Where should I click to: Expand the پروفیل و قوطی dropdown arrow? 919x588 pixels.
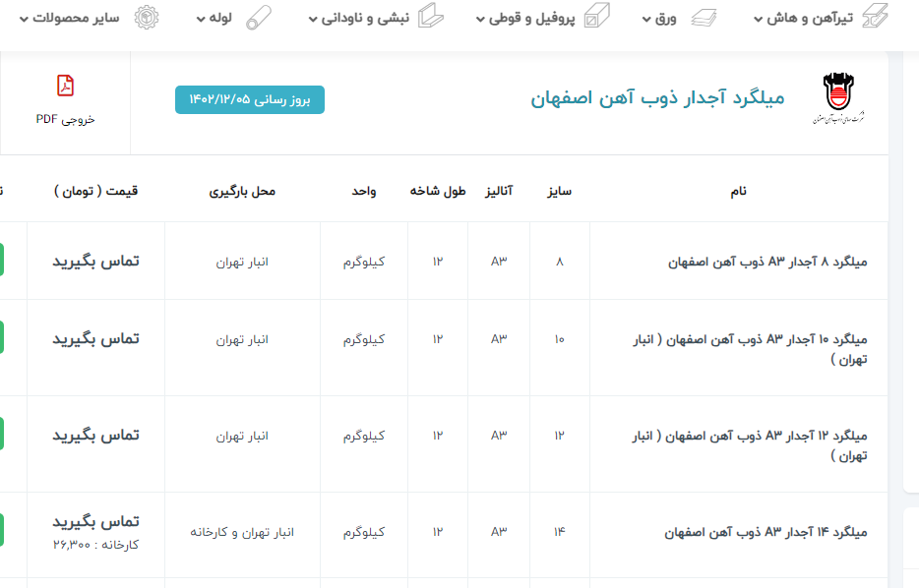click(480, 20)
